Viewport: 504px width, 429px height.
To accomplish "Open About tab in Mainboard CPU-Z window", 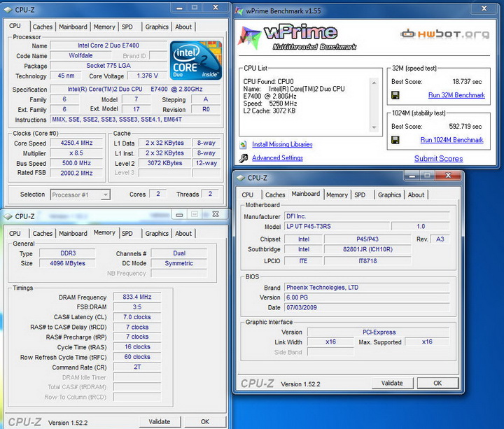I will (416, 195).
